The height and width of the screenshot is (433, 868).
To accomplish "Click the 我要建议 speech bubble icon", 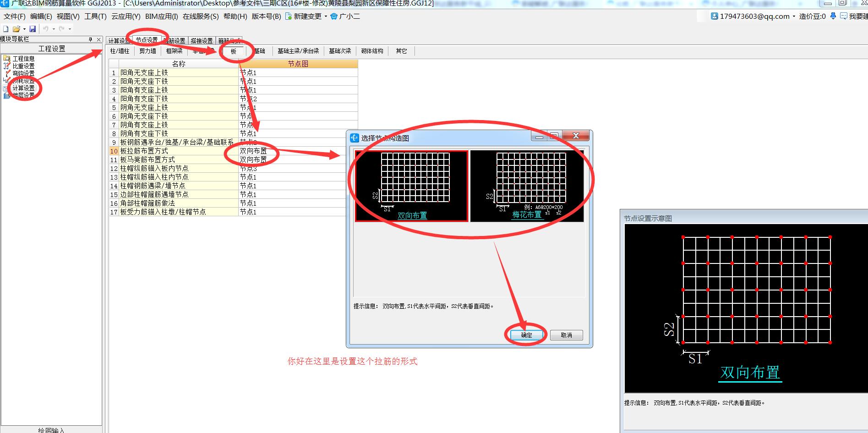I will coord(844,16).
